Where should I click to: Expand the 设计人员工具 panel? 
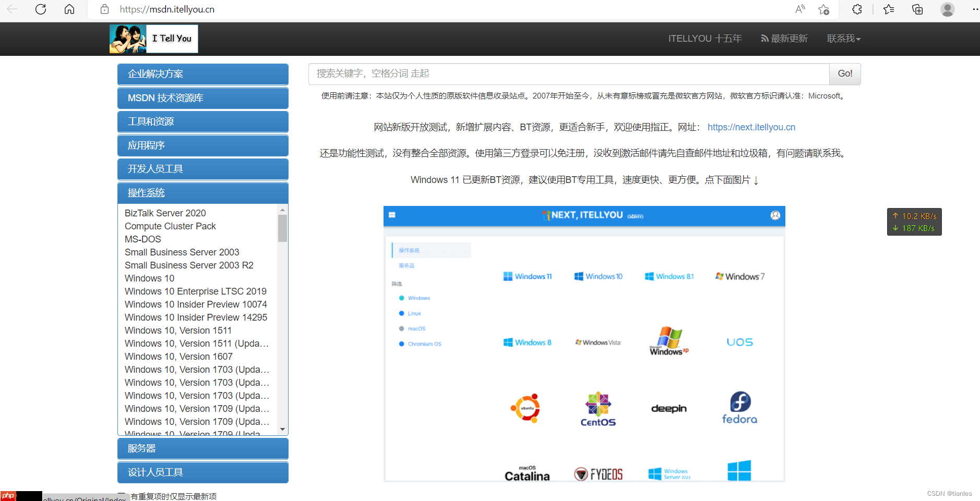[203, 472]
